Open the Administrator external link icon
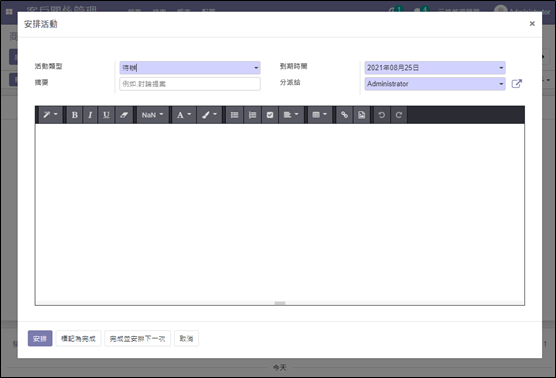556x378 pixels. 517,84
